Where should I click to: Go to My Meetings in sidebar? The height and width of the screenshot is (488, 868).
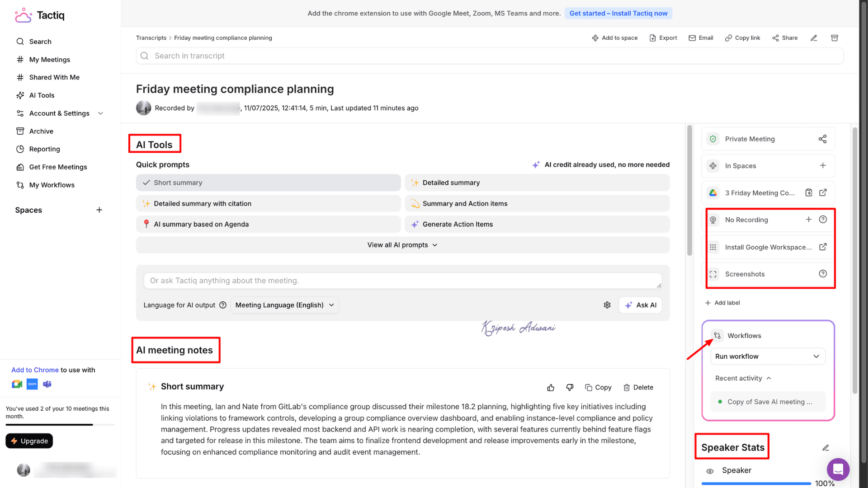click(x=49, y=60)
